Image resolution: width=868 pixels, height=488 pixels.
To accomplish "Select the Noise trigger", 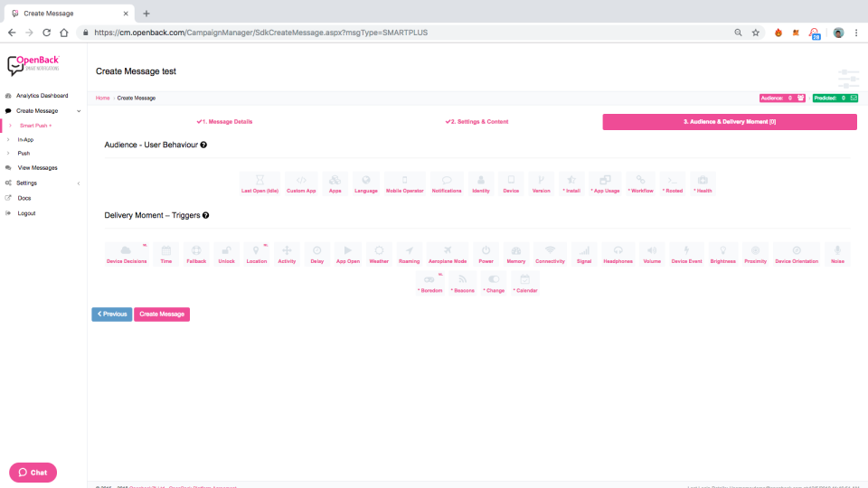I will pos(837,254).
